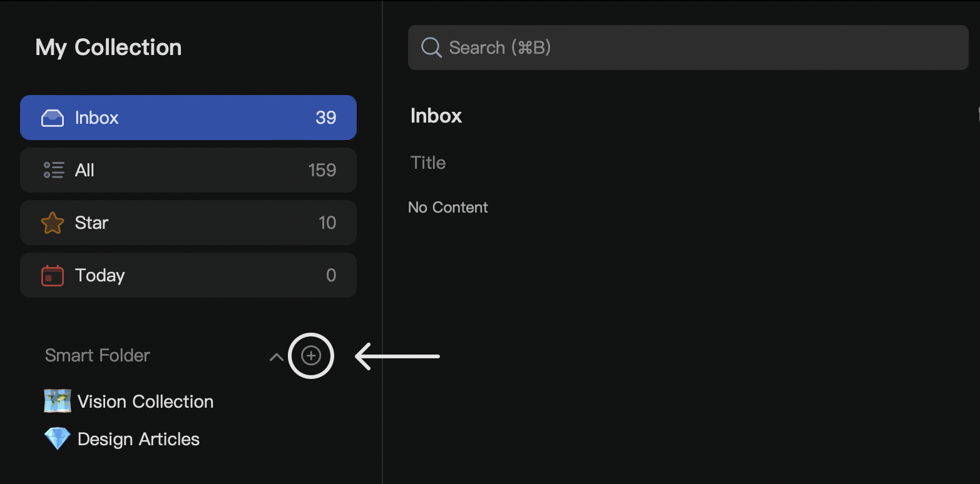The image size is (980, 484).
Task: Click the No Content placeholder text
Action: pyautogui.click(x=447, y=207)
